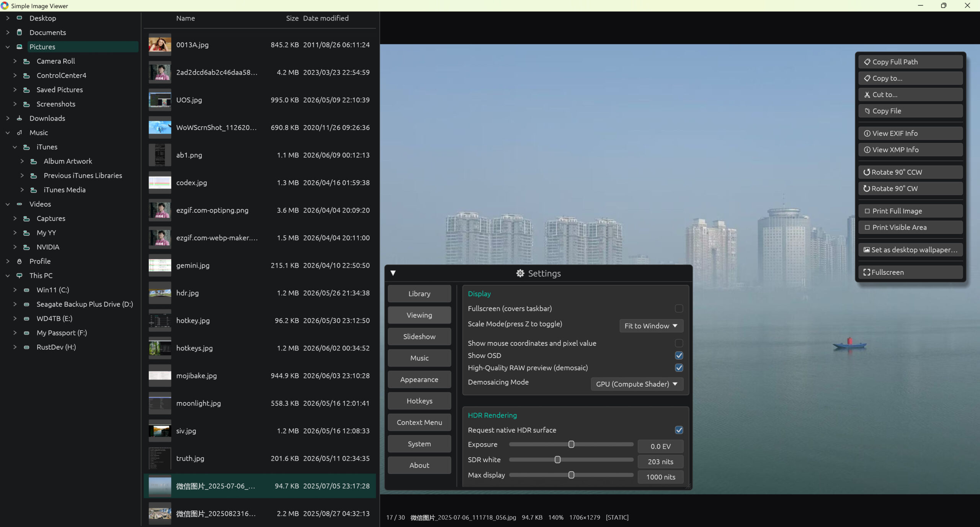The width and height of the screenshot is (980, 527).
Task: Click the Copy File icon
Action: tap(867, 111)
